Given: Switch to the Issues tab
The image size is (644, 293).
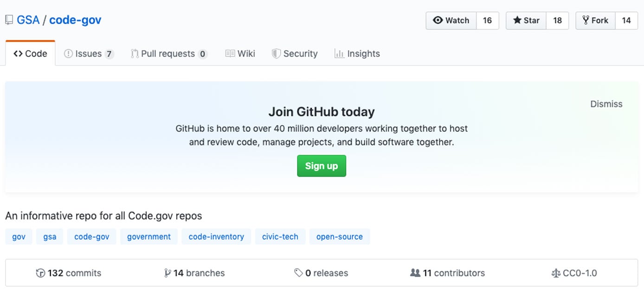Looking at the screenshot, I should point(89,54).
